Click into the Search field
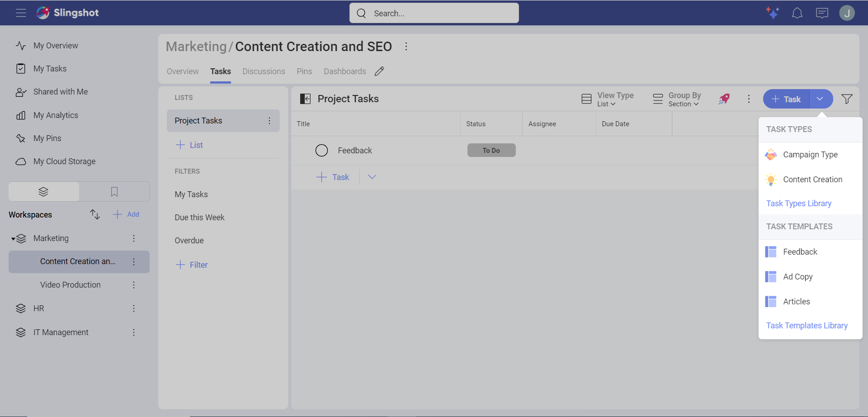This screenshot has width=868, height=417. coord(434,13)
